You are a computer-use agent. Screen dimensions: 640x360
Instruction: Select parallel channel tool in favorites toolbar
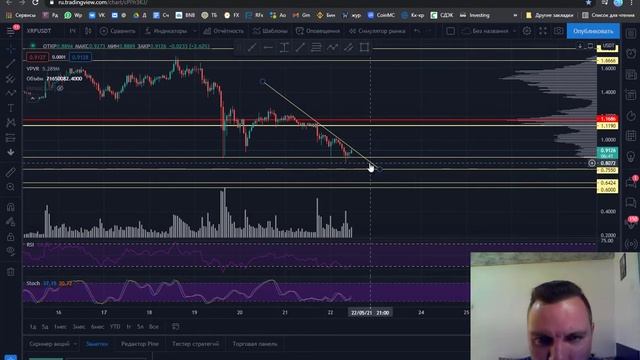348,48
